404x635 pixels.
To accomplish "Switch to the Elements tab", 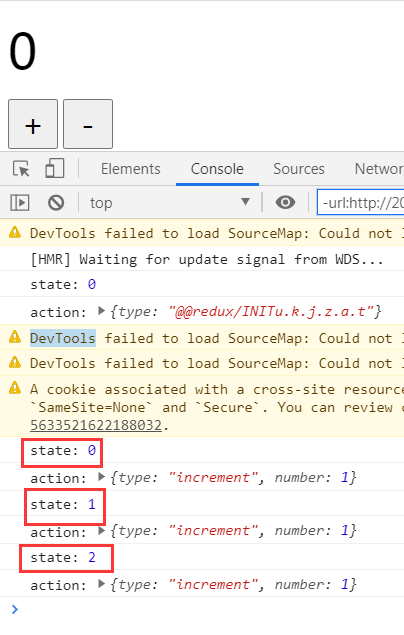I will click(131, 169).
